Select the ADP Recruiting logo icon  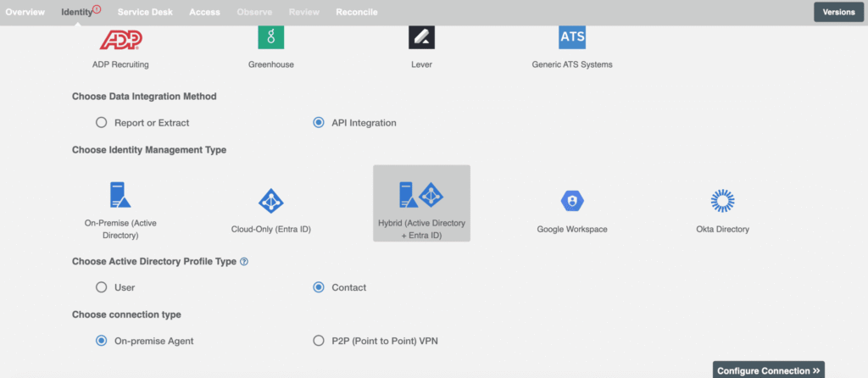tap(120, 39)
